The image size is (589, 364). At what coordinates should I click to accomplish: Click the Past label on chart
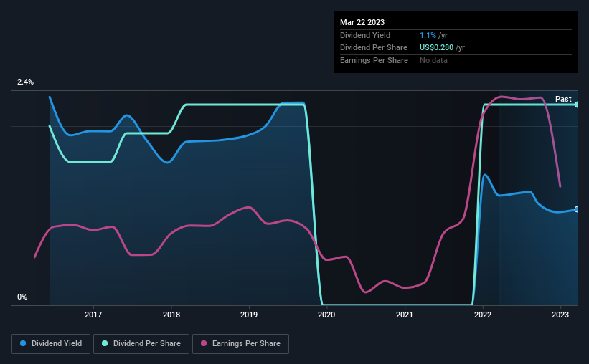point(563,99)
